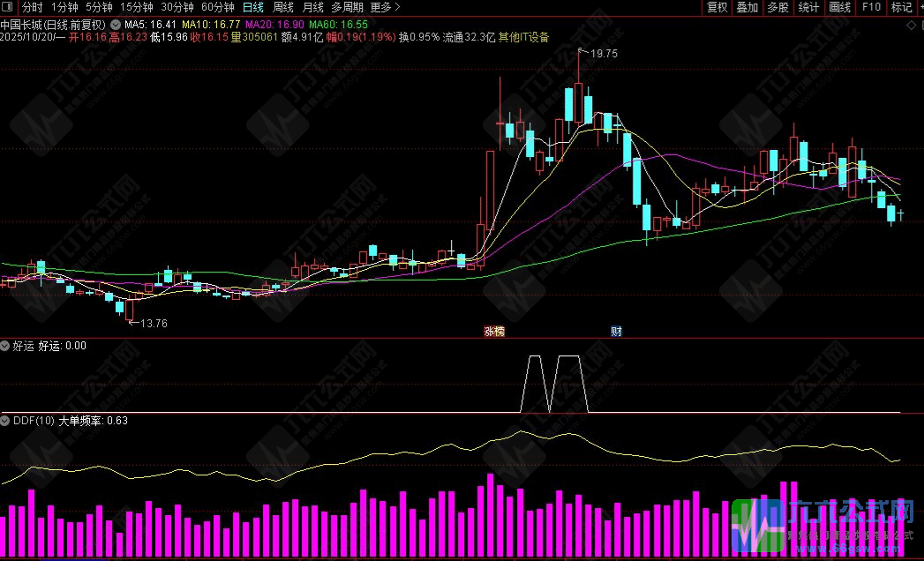This screenshot has width=924, height=561.
Task: Open the 统计 statistics tool
Action: point(808,7)
